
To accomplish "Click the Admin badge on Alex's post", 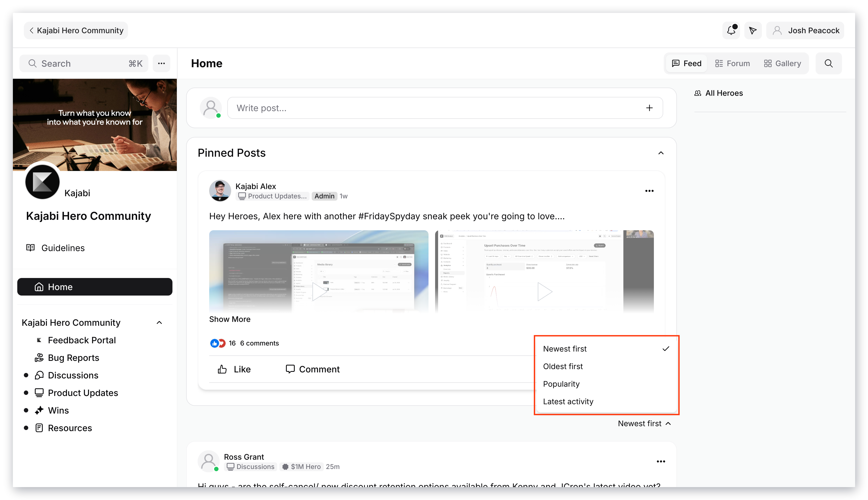I will click(x=324, y=196).
